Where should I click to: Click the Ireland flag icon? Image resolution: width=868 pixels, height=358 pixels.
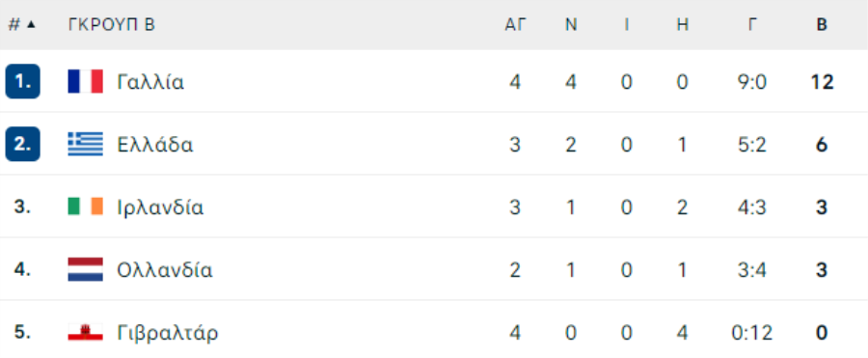(85, 207)
